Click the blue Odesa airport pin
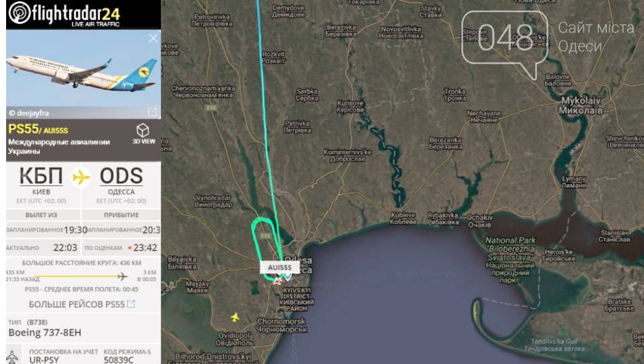644x364 pixels. [288, 276]
